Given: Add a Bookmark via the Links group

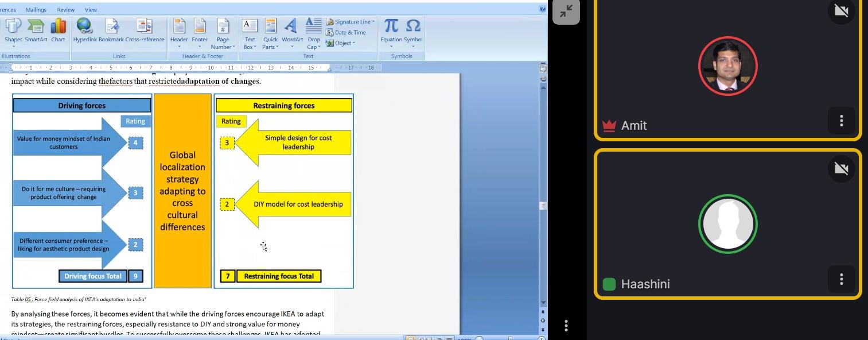Looking at the screenshot, I should click(111, 30).
